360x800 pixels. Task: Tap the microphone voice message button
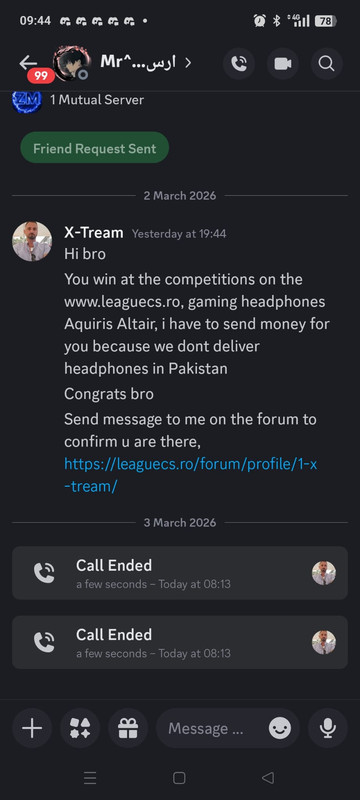click(328, 728)
